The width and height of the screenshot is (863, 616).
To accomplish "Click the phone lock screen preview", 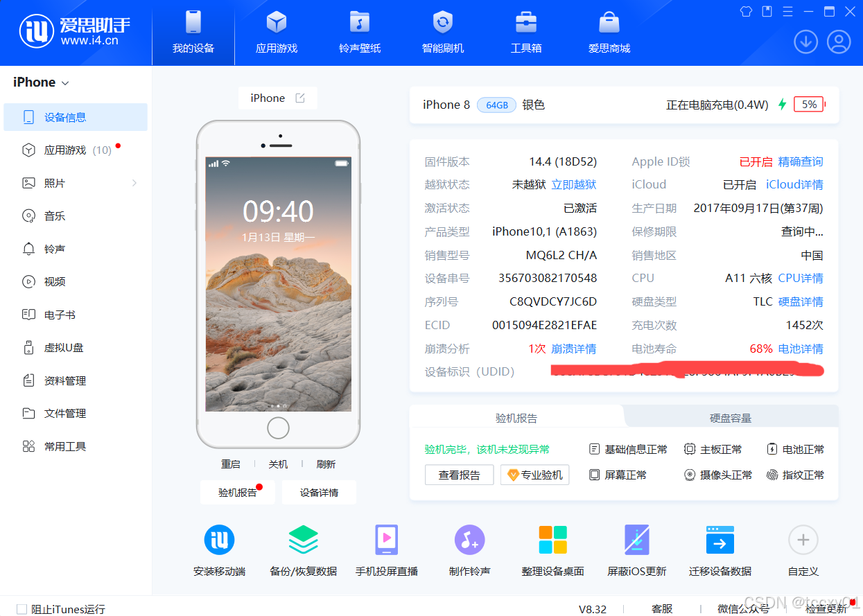I will pyautogui.click(x=278, y=284).
